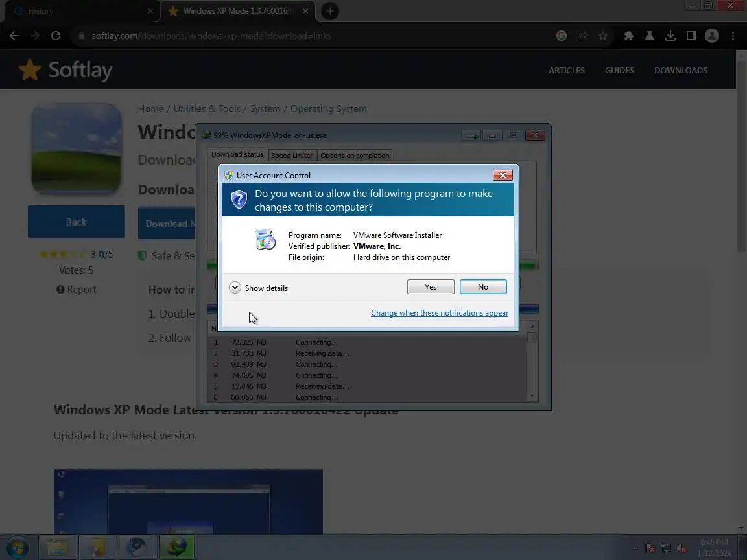Click the download manager taskbar icon

tap(177, 547)
